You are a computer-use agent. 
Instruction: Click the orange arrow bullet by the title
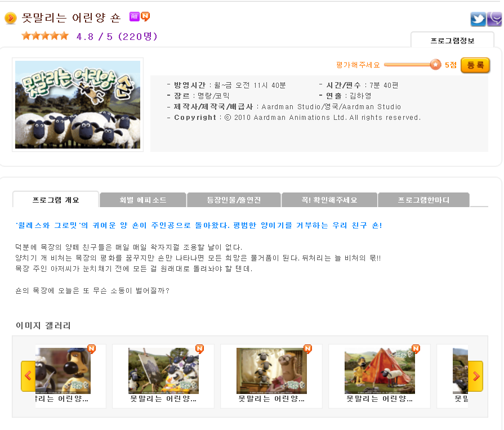[11, 18]
